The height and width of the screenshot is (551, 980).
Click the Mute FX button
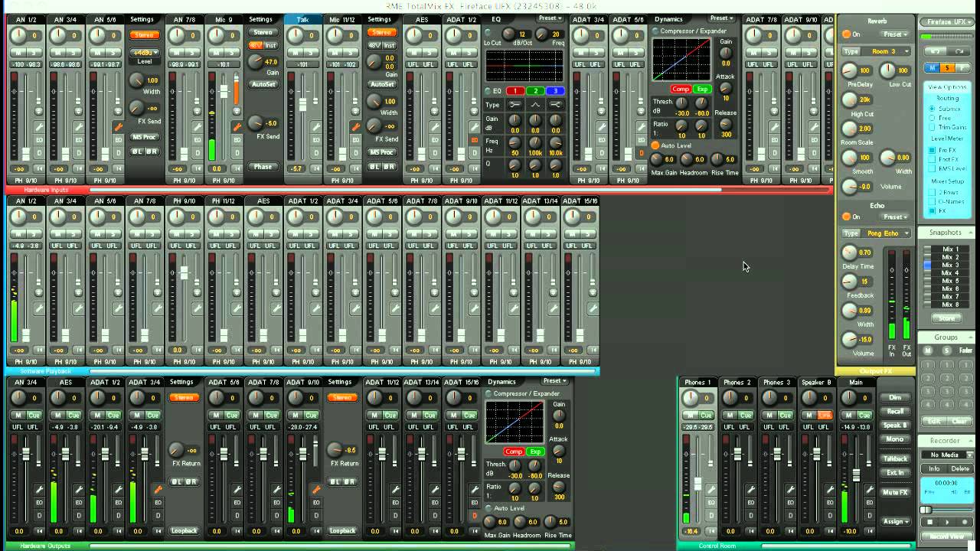click(x=895, y=492)
